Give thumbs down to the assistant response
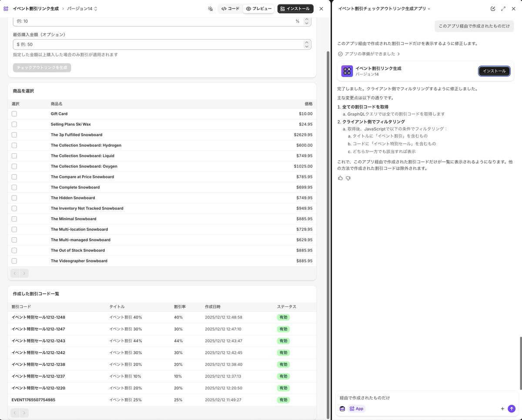Screen dimensions: 522x420 coord(348,178)
